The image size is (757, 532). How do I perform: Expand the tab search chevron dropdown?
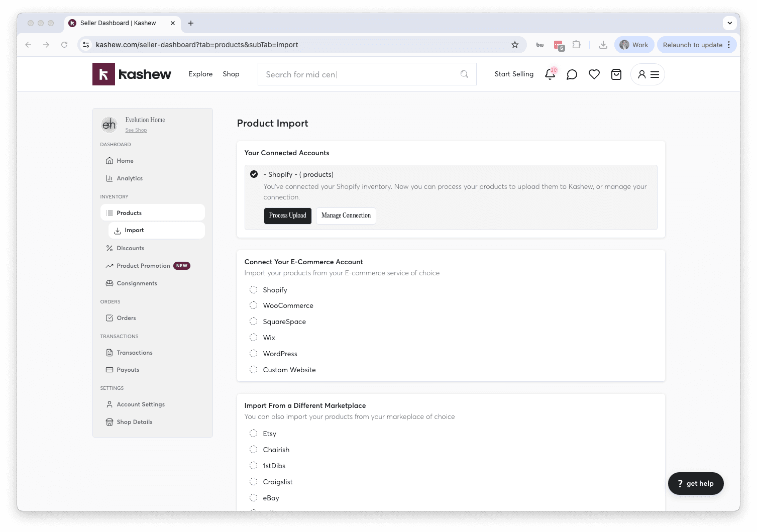click(729, 23)
